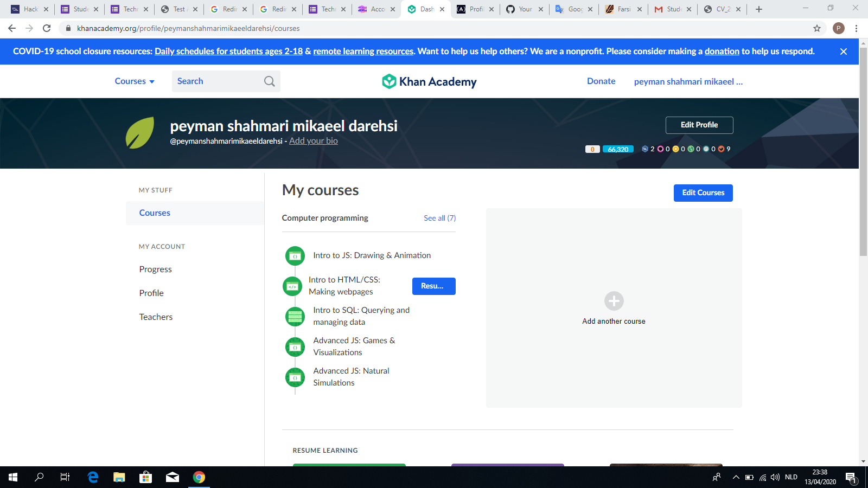Viewport: 868px width, 488px height.
Task: Open the peyman shahmari mikaeel user menu
Action: 688,81
